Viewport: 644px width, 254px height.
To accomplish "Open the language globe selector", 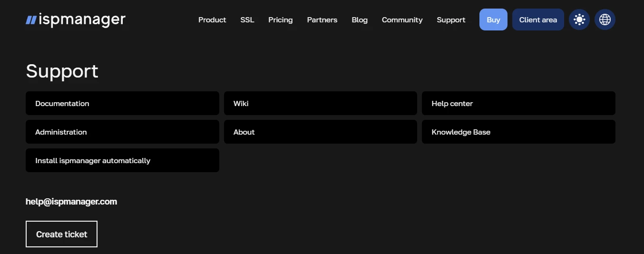I will pyautogui.click(x=605, y=20).
